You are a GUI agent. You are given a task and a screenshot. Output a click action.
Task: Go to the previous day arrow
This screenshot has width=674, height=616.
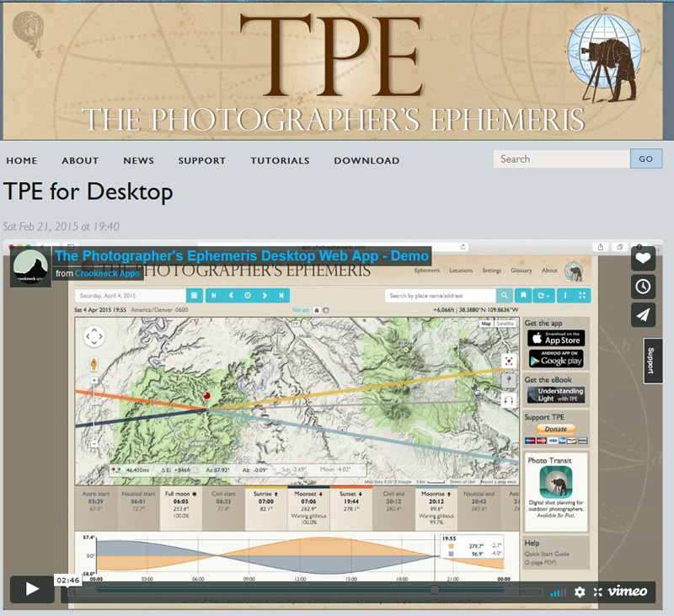231,295
